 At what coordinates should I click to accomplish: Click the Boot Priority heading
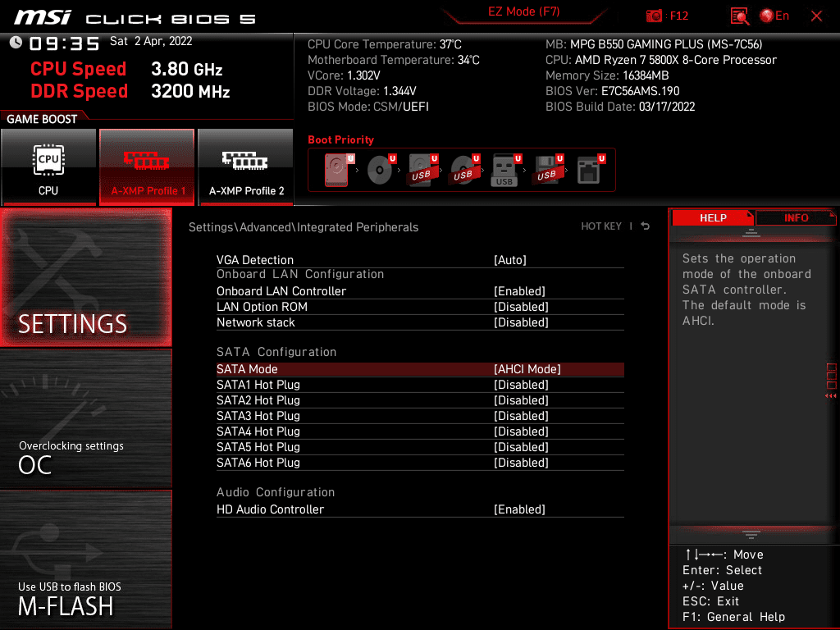click(340, 139)
